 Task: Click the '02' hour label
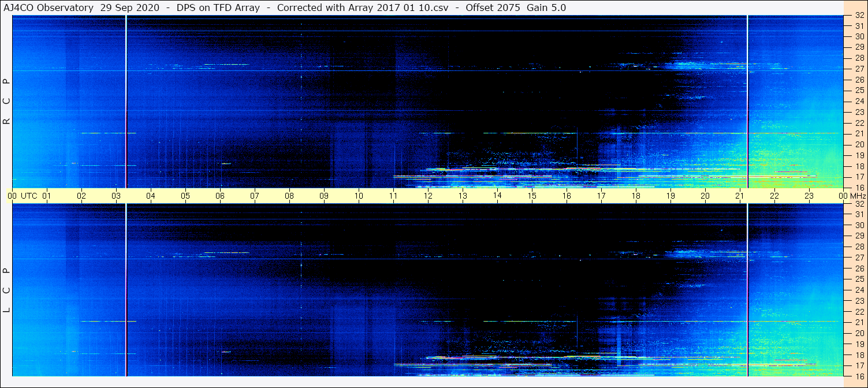[81, 196]
